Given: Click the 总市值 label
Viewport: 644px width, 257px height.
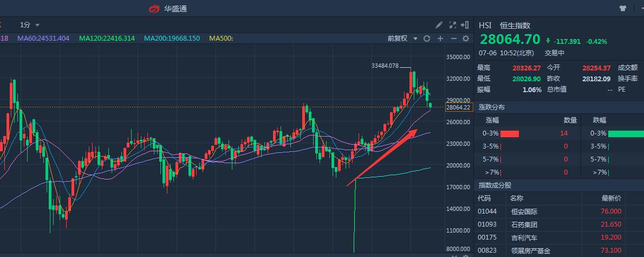Looking at the screenshot, I should (x=556, y=89).
